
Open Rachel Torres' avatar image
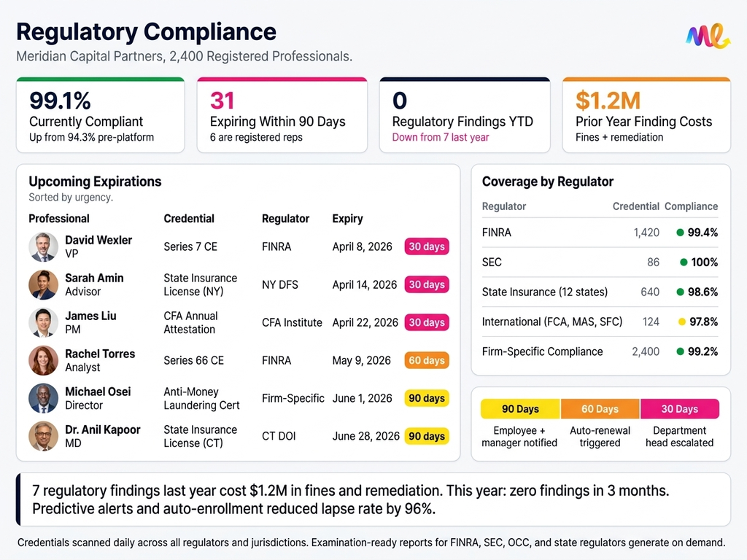pyautogui.click(x=43, y=361)
